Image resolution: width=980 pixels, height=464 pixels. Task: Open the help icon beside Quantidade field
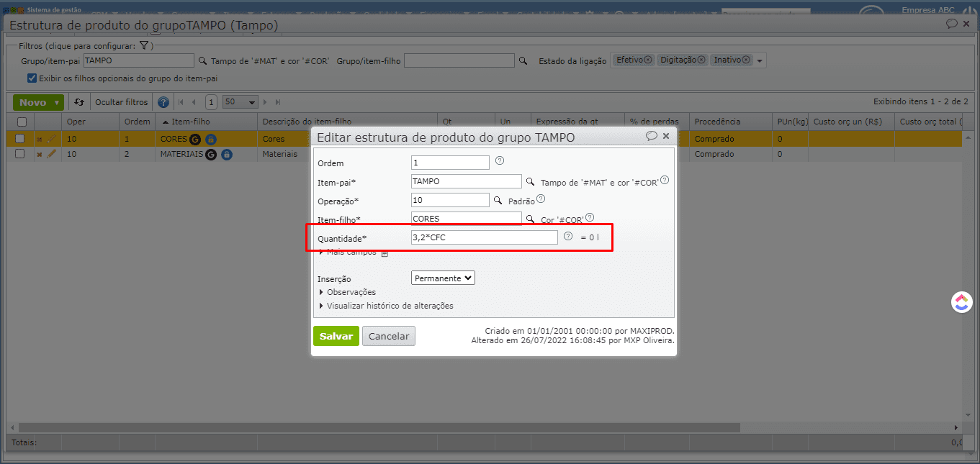(568, 236)
